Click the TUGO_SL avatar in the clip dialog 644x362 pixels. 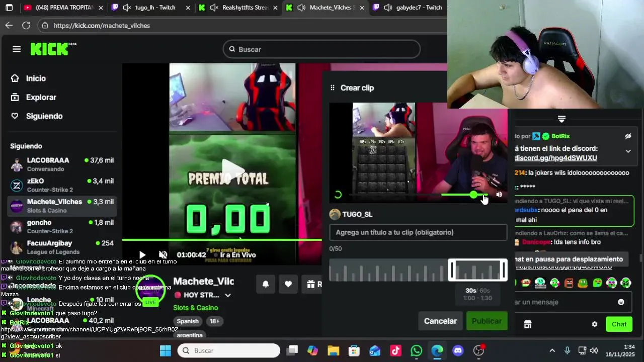[335, 214]
